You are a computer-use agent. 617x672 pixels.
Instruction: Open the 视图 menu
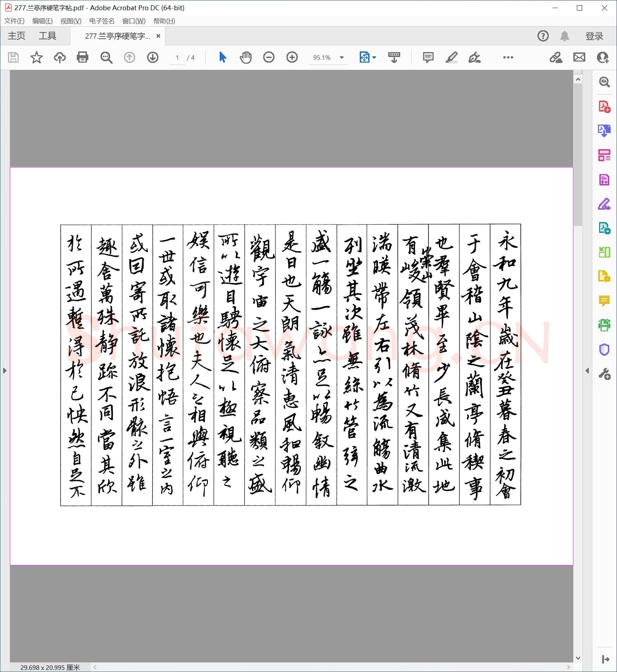[x=70, y=21]
